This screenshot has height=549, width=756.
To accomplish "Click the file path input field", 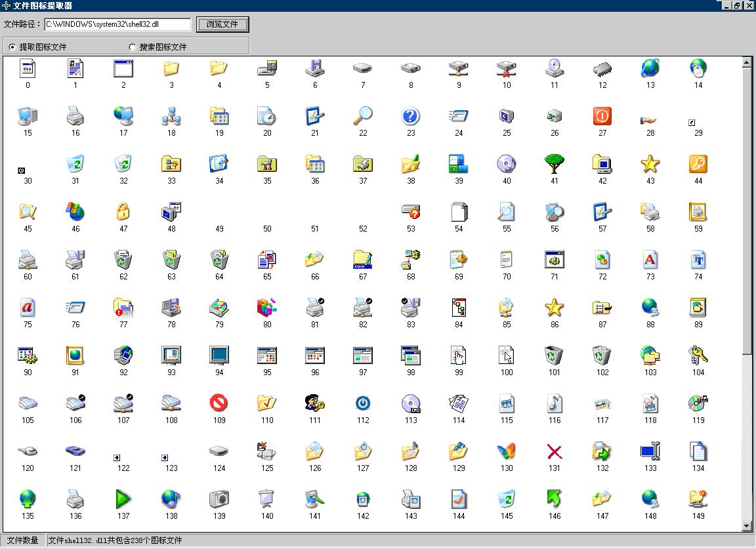I will click(117, 24).
